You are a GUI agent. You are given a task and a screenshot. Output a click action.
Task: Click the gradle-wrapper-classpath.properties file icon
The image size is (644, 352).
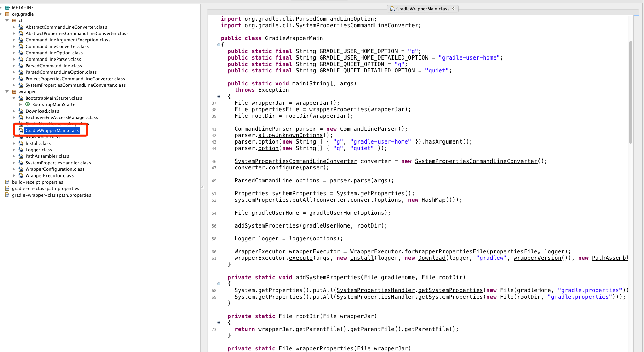coord(7,195)
